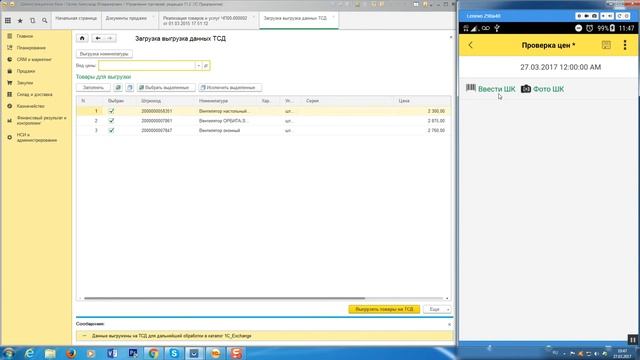Click Исключить выделенные button
The image size is (640, 360).
point(230,87)
